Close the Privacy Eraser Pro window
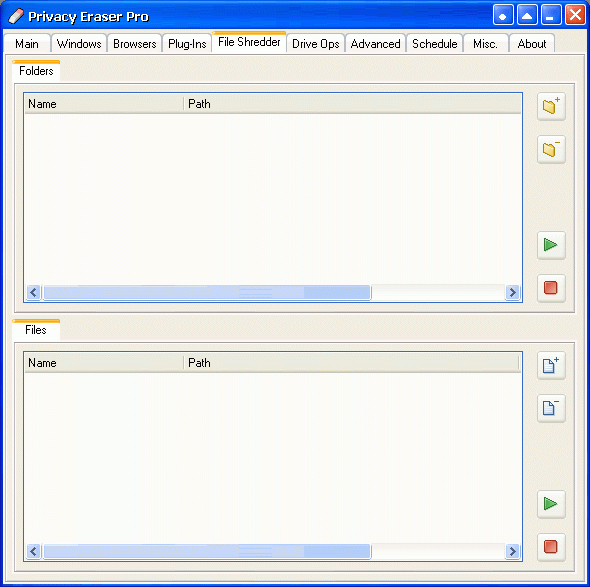The height and width of the screenshot is (587, 590). (x=575, y=15)
